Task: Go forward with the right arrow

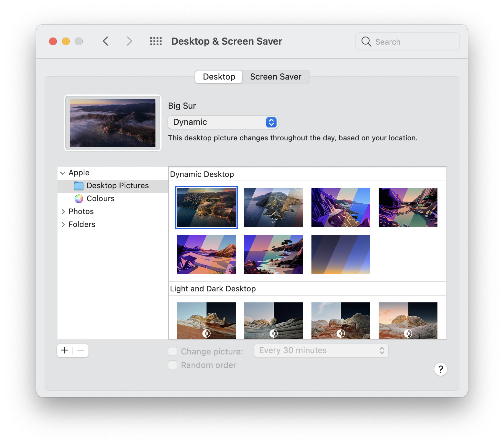Action: [x=129, y=41]
